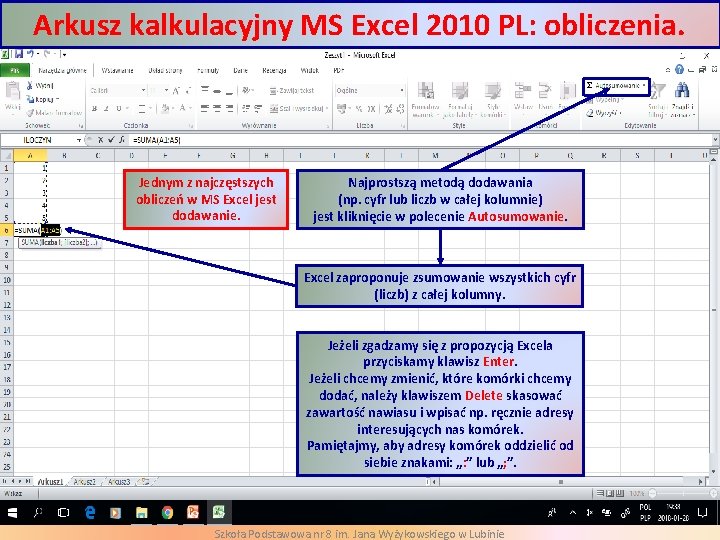Switch to the Formuły tab
Screen dimensions: 720x540
point(208,70)
